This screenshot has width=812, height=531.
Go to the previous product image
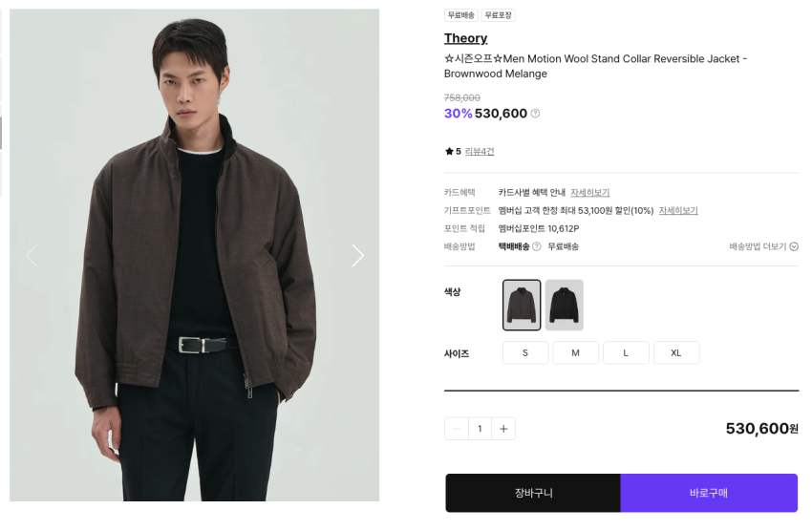32,255
